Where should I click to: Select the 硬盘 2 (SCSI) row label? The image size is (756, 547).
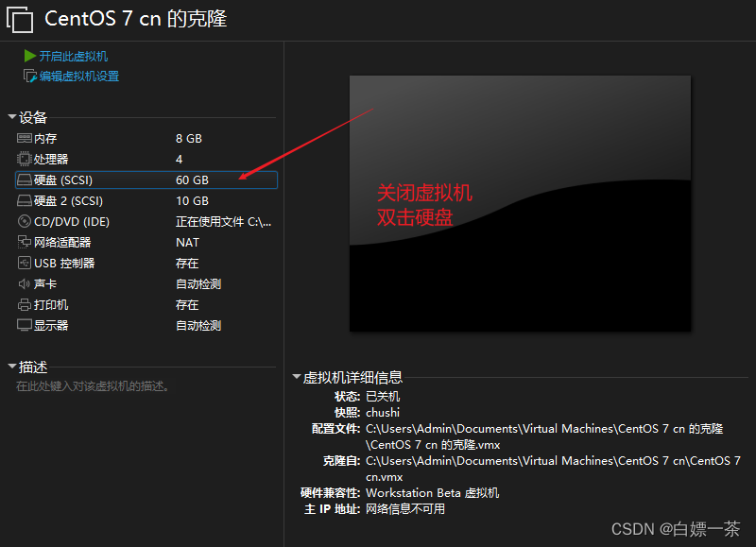click(x=68, y=200)
